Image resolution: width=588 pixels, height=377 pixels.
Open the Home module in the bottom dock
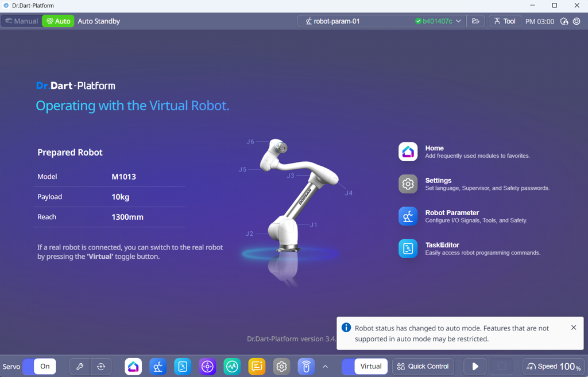click(133, 366)
